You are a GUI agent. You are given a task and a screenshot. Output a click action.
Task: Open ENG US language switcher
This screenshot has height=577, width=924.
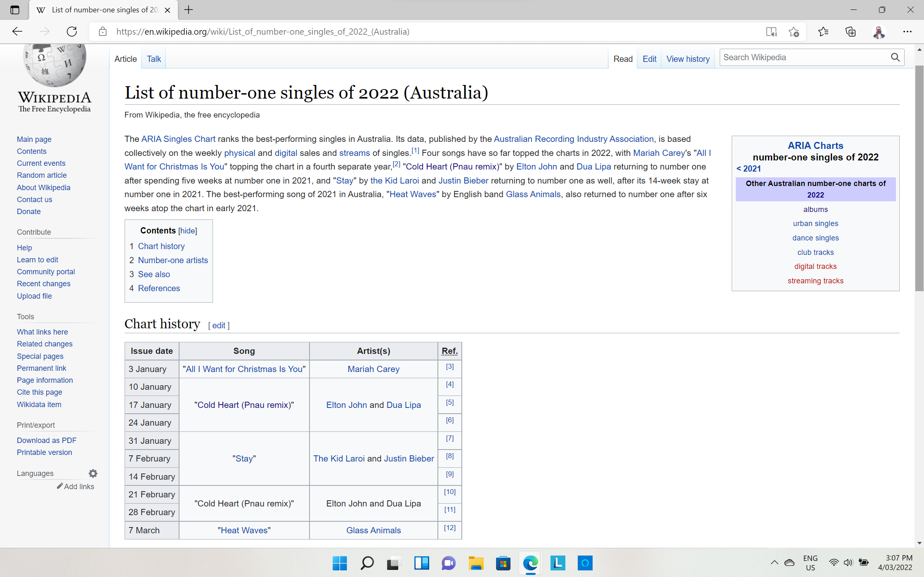pos(810,563)
